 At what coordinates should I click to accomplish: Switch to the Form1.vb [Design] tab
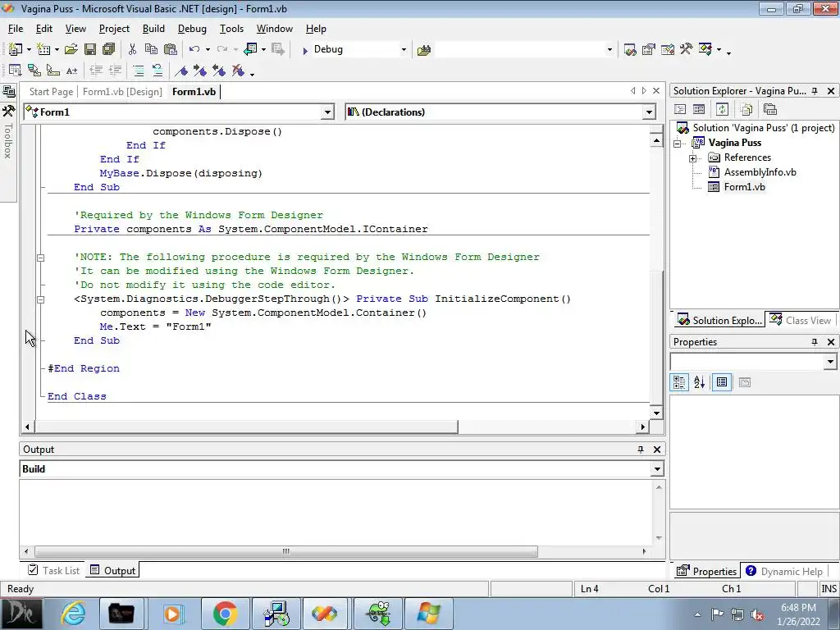pos(122,92)
